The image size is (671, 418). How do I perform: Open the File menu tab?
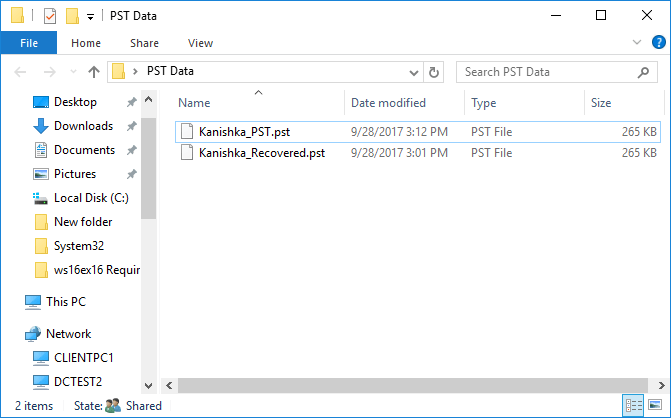point(29,43)
